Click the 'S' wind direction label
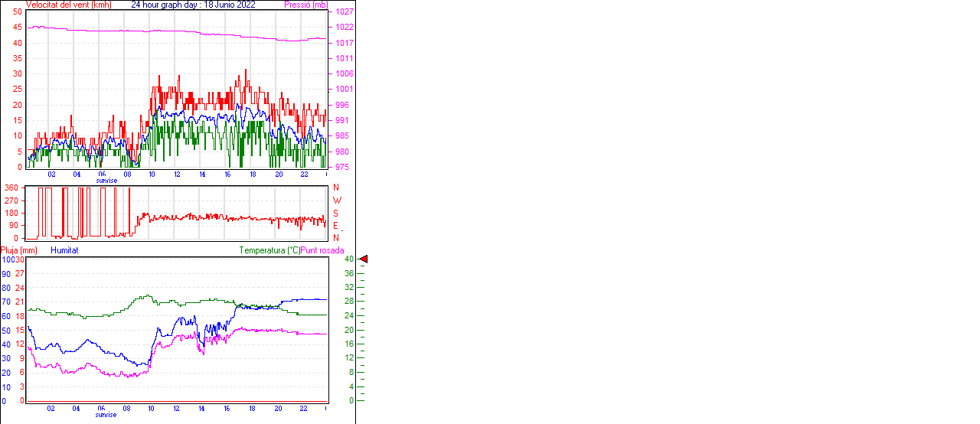The width and height of the screenshot is (980, 424). 336,213
